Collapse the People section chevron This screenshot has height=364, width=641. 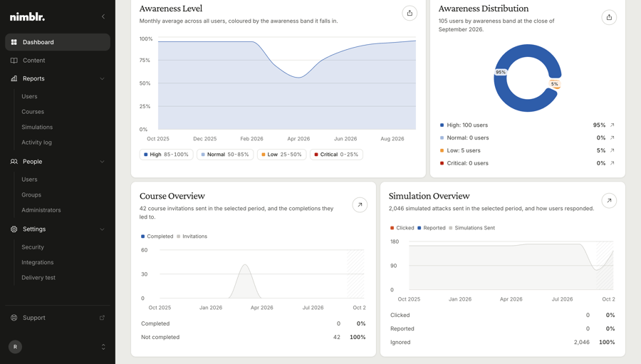102,162
